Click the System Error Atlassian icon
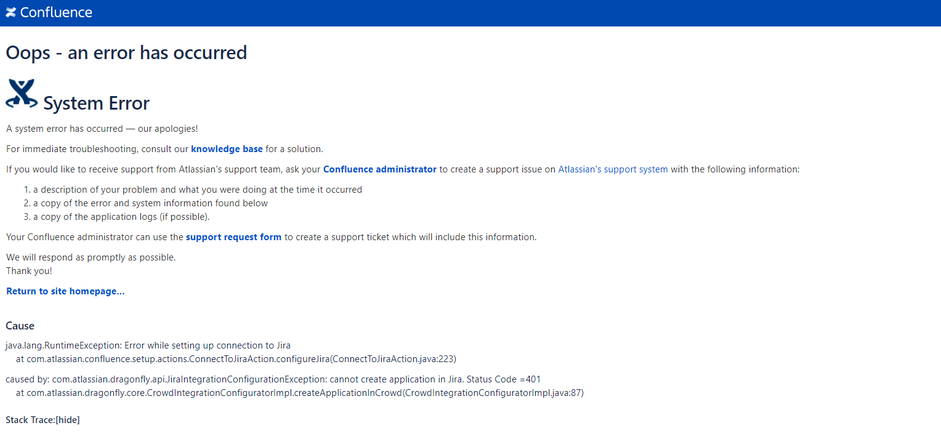Image resolution: width=941 pixels, height=436 pixels. (22, 94)
